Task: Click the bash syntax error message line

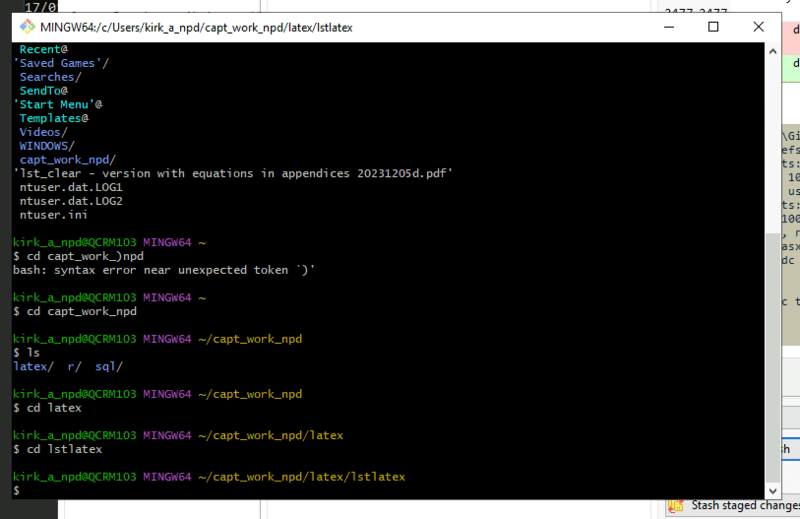Action: pyautogui.click(x=164, y=270)
